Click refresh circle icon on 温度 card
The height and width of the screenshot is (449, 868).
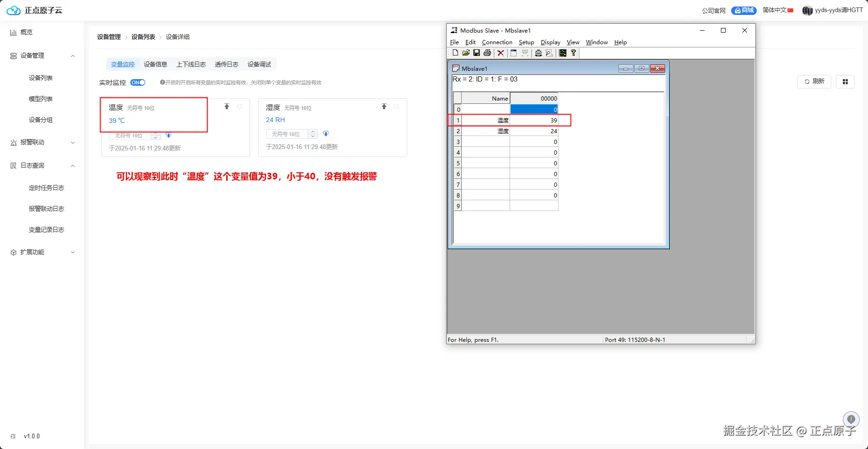tap(240, 107)
